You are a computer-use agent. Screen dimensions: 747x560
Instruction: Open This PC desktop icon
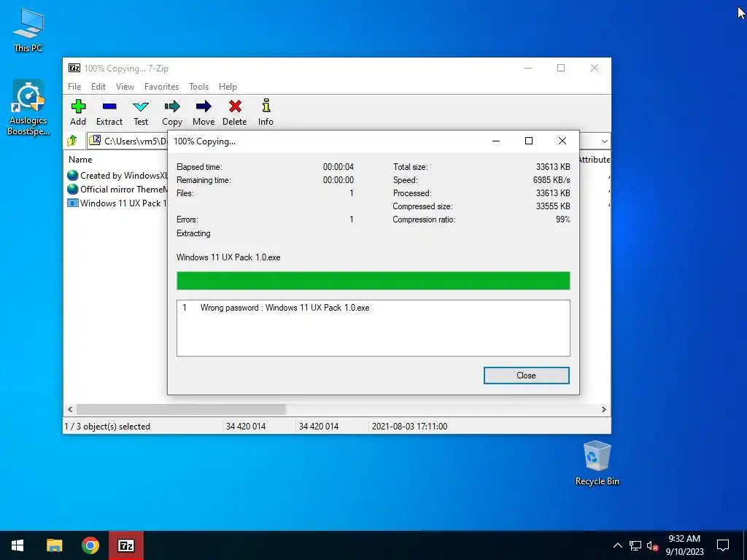(28, 30)
